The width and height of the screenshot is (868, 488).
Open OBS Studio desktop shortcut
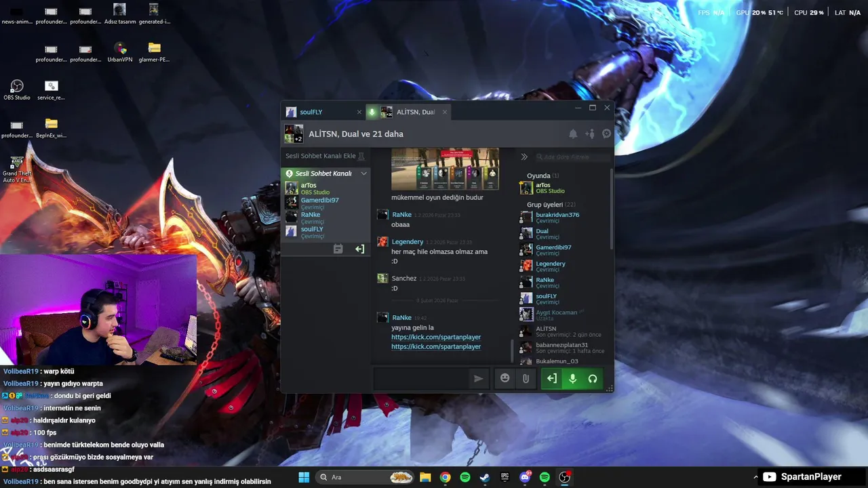click(x=17, y=90)
